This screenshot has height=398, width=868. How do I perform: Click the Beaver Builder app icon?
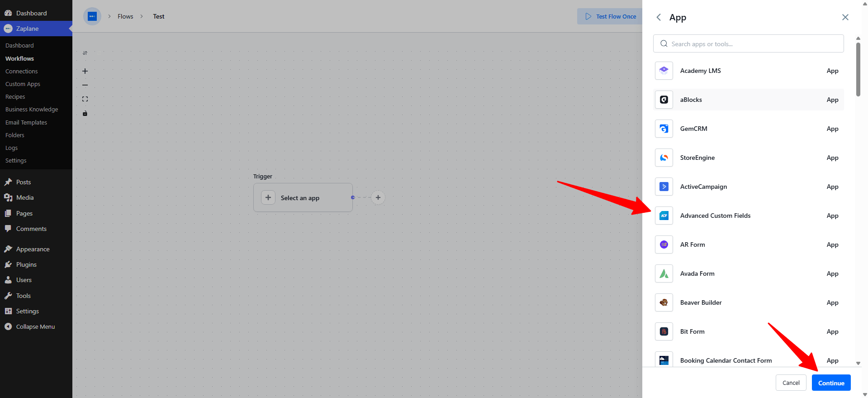click(664, 302)
